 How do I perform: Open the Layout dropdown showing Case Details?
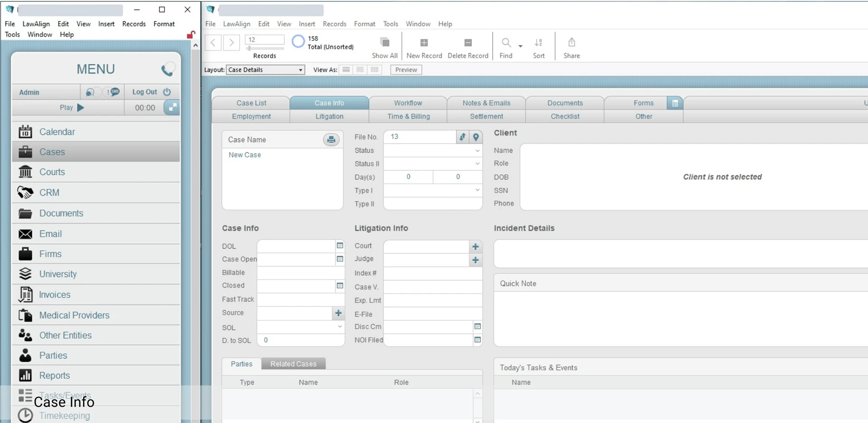265,70
